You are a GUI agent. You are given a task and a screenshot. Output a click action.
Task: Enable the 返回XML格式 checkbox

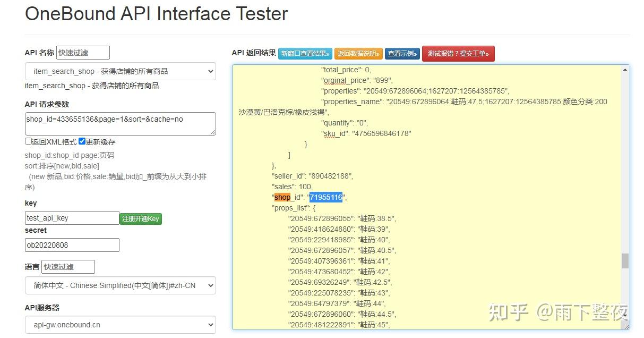pos(29,141)
